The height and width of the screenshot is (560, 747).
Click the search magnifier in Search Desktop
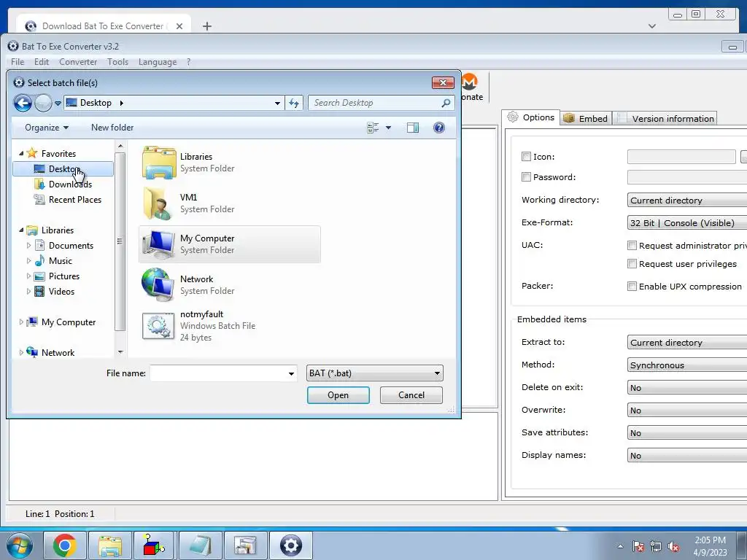click(446, 103)
